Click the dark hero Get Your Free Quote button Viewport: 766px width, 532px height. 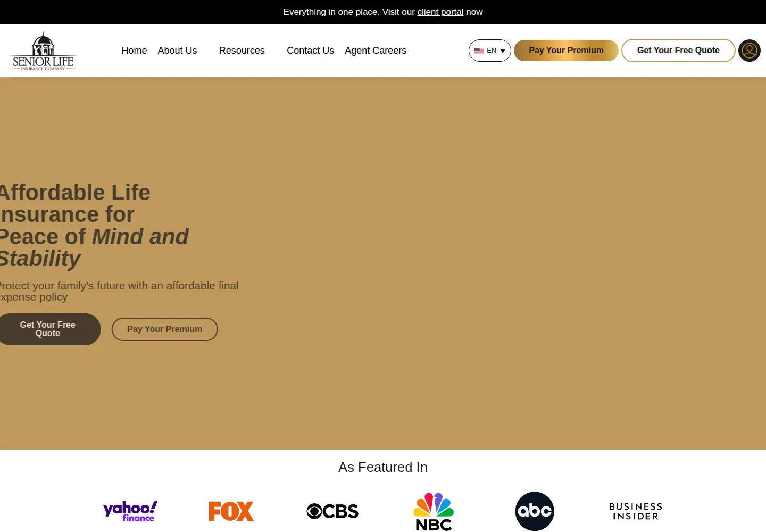48,329
